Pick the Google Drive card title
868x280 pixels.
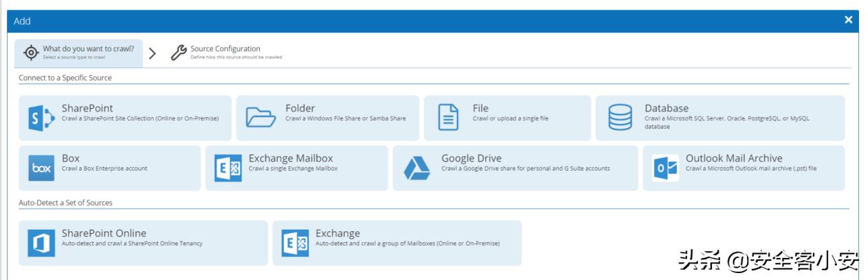[x=471, y=158]
